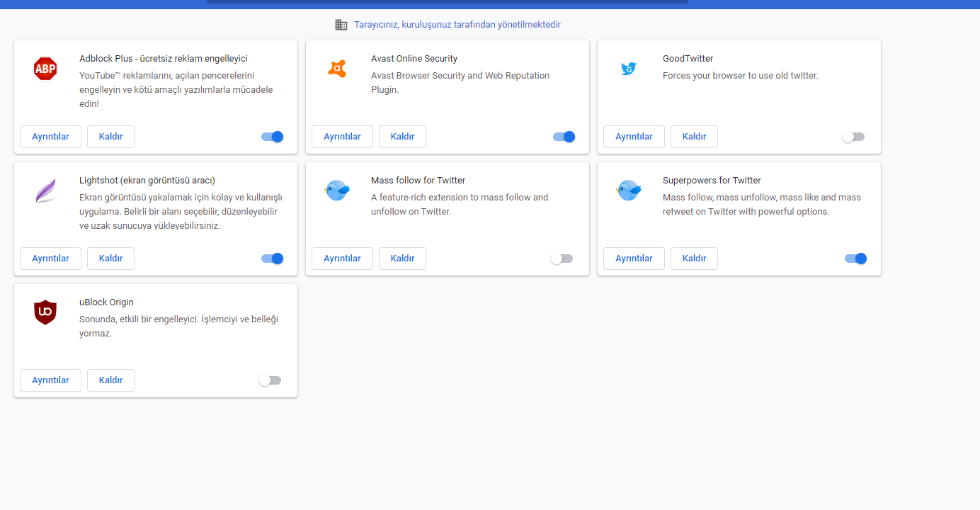Enable the GoodTwitter extension toggle
The width and height of the screenshot is (980, 510).
click(x=853, y=137)
